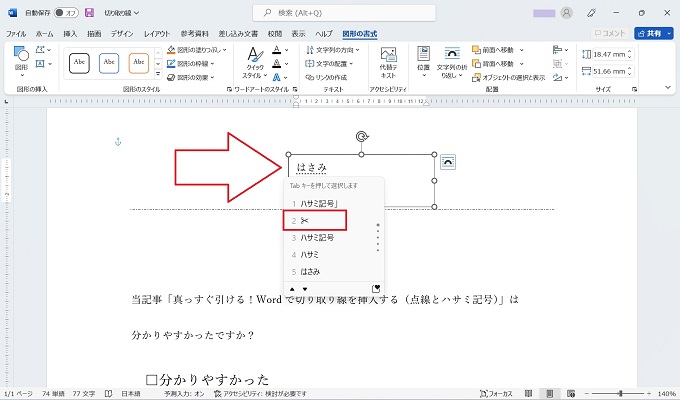Click the IME candidate list down arrow
Screen dimensions: 680x400
[x=305, y=289]
